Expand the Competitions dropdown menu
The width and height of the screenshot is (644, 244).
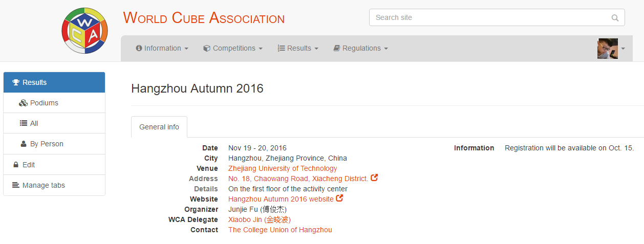click(x=233, y=48)
